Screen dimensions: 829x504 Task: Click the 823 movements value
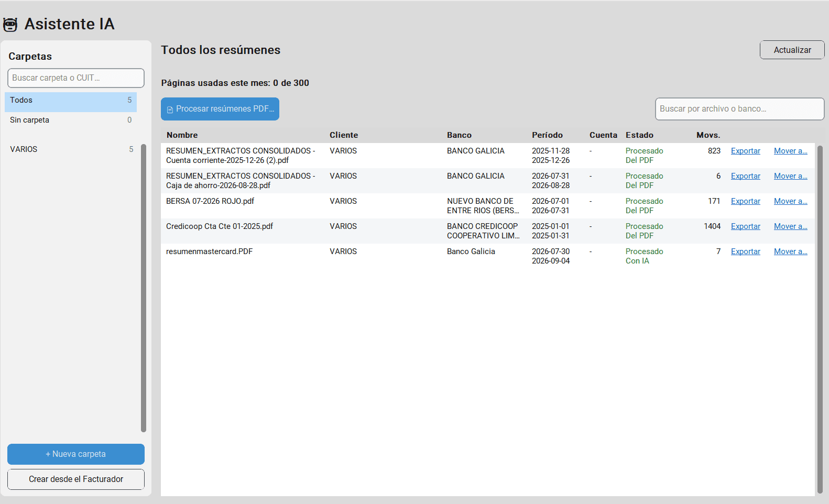(714, 151)
